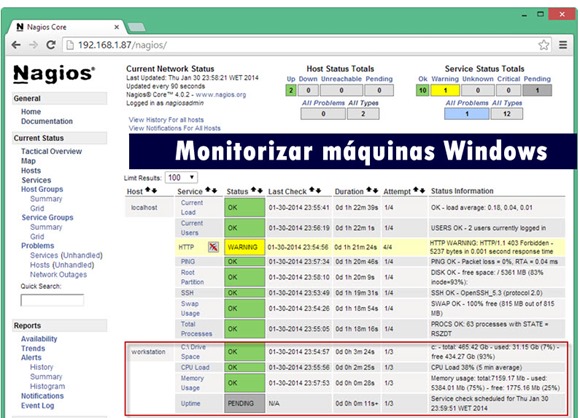580x418 pixels.
Task: Select the Nagios Core tab
Action: (x=66, y=27)
